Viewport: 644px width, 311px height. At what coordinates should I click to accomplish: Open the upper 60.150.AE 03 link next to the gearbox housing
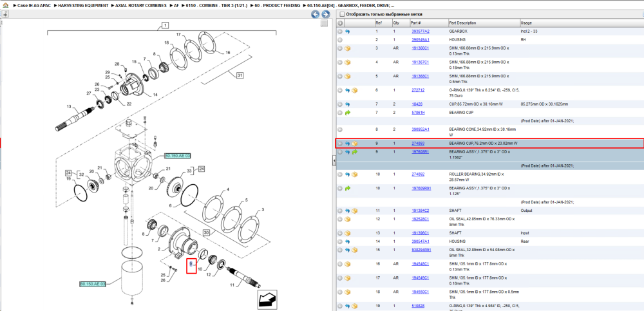[x=178, y=156]
